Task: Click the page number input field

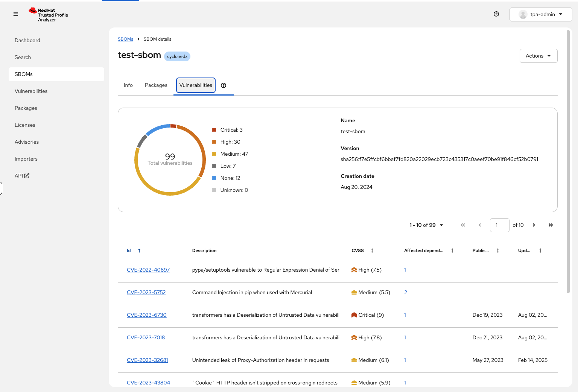Action: (x=499, y=225)
